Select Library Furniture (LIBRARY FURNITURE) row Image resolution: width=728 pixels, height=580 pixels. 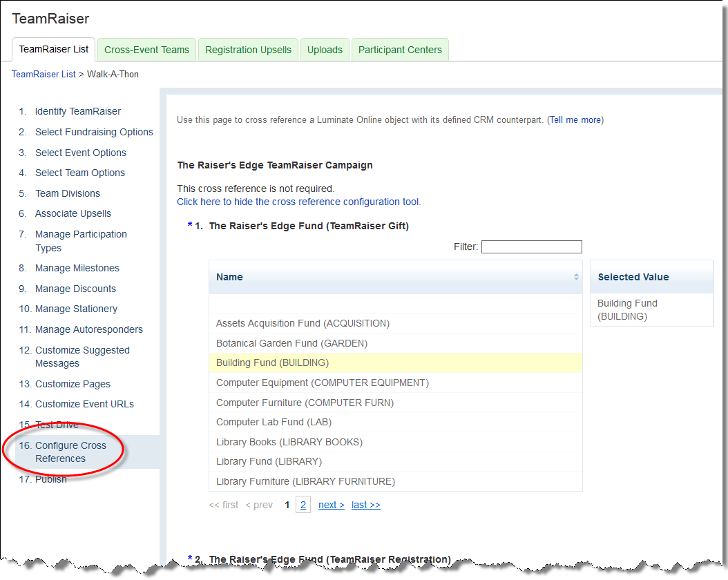[396, 482]
